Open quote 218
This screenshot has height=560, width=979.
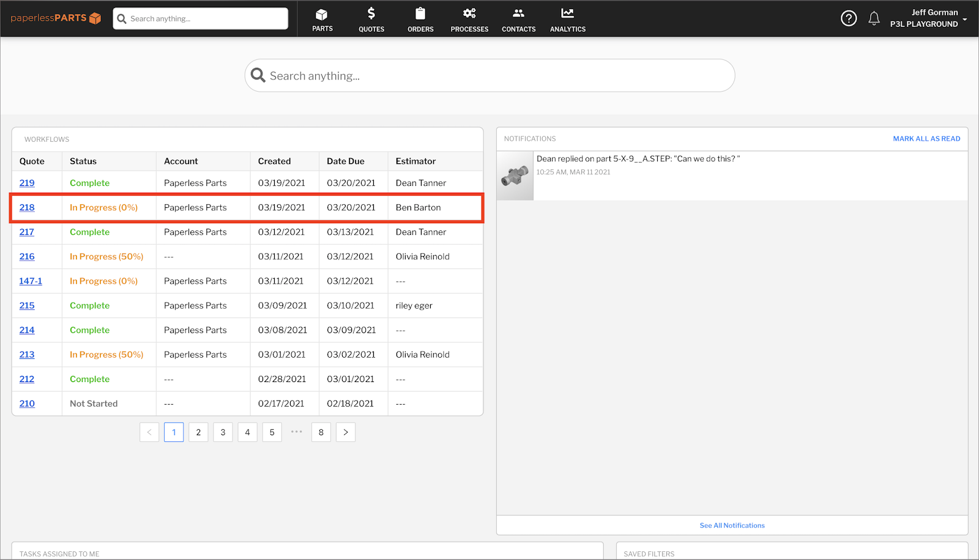point(27,207)
